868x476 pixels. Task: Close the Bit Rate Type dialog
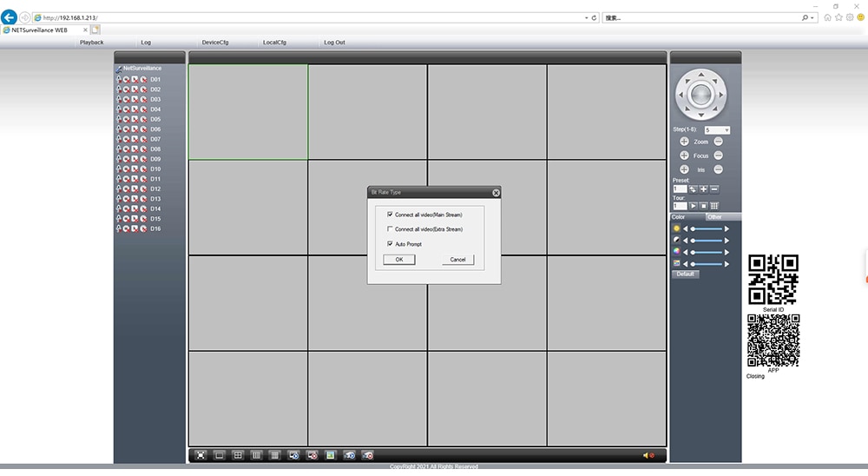pyautogui.click(x=496, y=193)
